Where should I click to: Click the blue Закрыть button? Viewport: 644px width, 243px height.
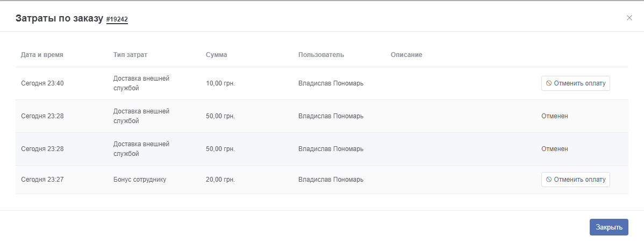pos(609,227)
